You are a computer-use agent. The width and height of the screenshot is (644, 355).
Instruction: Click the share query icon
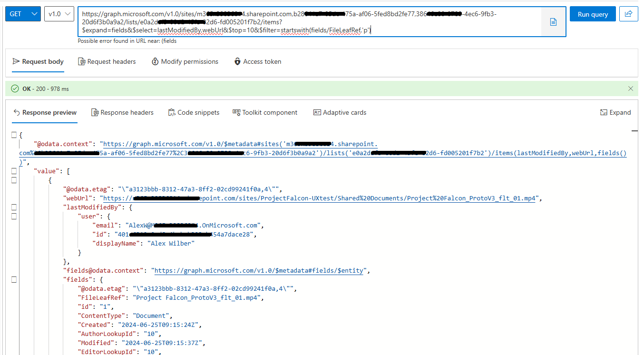click(629, 14)
